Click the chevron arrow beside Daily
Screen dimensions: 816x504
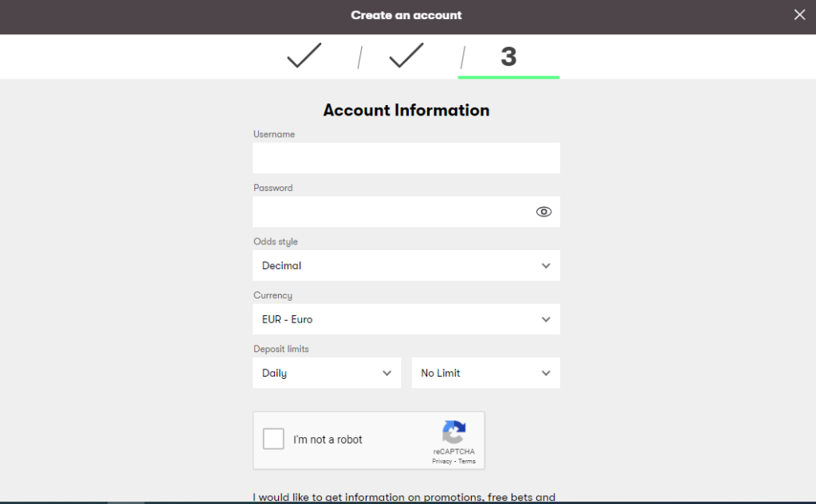pos(386,373)
